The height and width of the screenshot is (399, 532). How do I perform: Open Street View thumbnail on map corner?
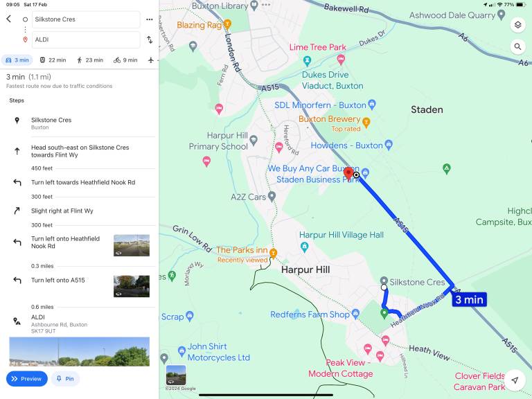(x=176, y=375)
